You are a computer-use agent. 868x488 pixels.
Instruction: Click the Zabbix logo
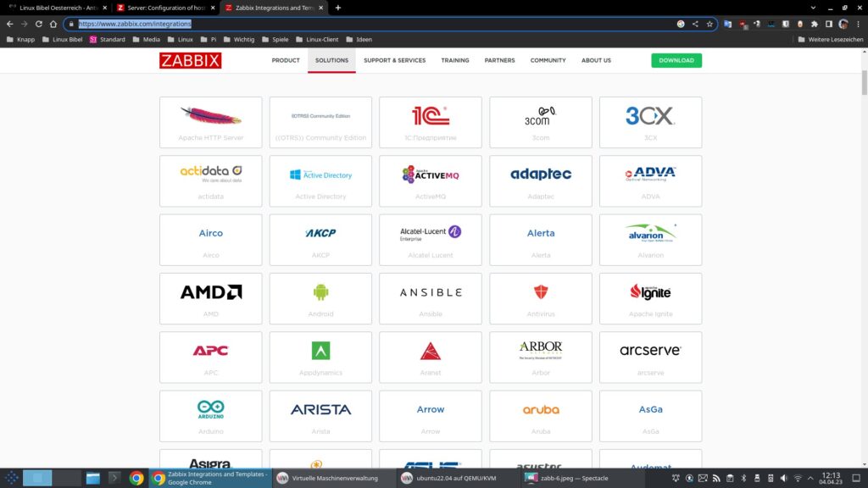[x=191, y=60]
